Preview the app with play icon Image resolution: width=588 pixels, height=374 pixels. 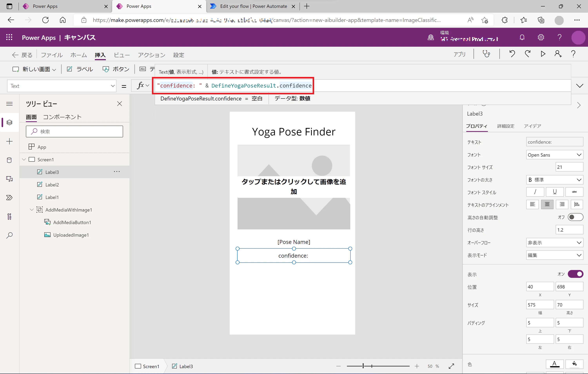coord(543,54)
